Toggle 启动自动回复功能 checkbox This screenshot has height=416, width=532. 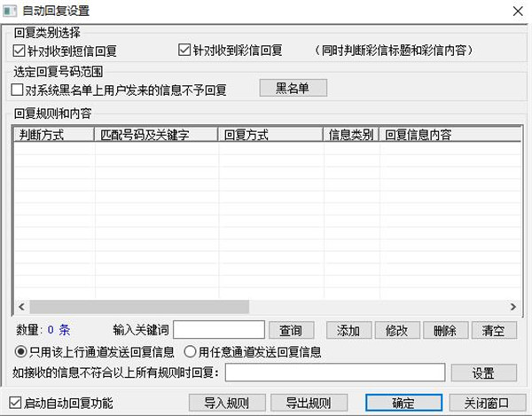[x=14, y=403]
